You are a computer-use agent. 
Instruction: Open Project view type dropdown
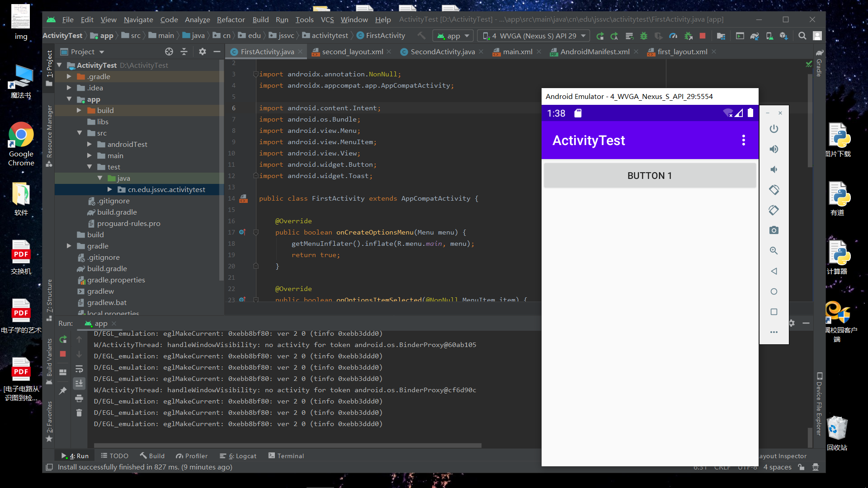tap(82, 52)
